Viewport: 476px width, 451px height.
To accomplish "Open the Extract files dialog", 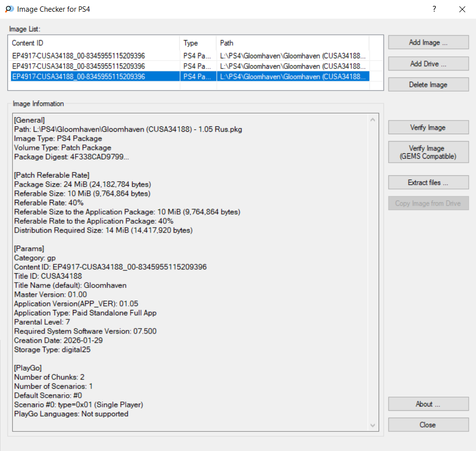I will (428, 183).
